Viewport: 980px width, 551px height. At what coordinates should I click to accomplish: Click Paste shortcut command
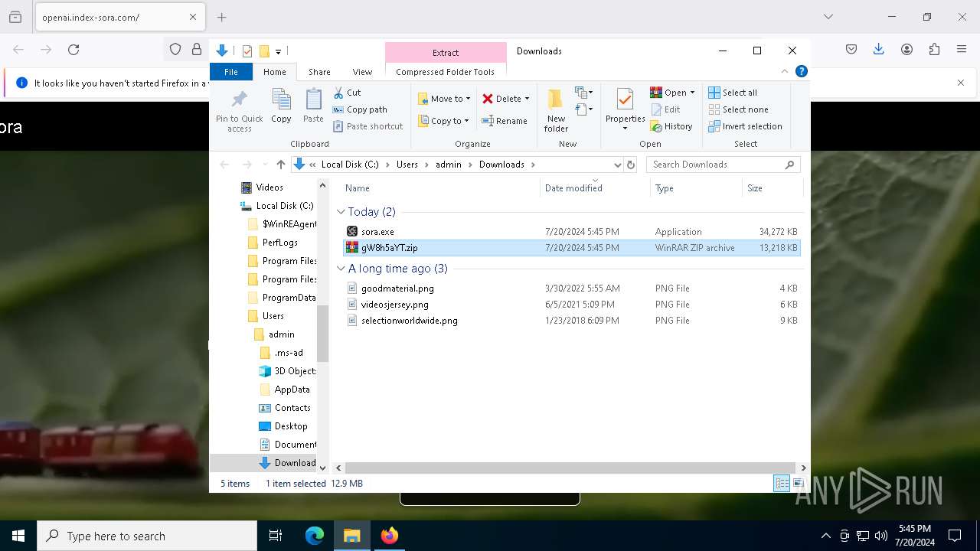[367, 126]
